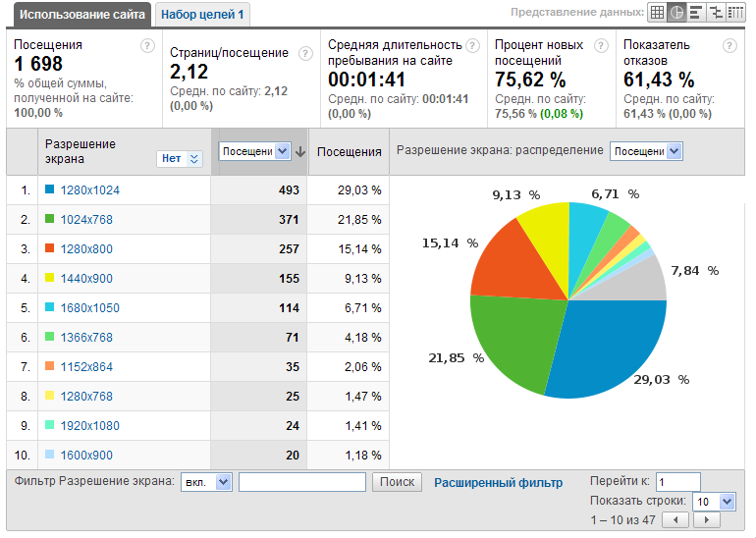
Task: Switch to table data view icon
Action: (x=657, y=13)
